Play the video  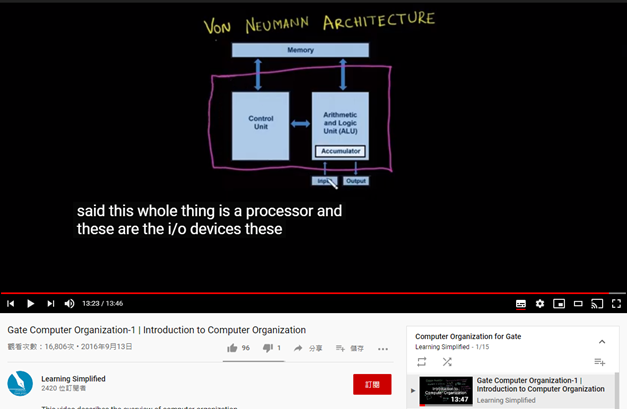(x=30, y=303)
